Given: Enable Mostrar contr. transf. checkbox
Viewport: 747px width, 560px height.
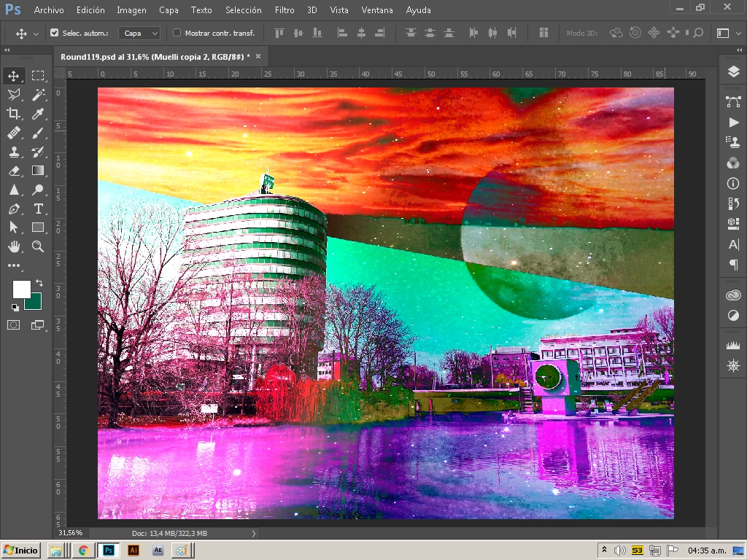Looking at the screenshot, I should [177, 33].
